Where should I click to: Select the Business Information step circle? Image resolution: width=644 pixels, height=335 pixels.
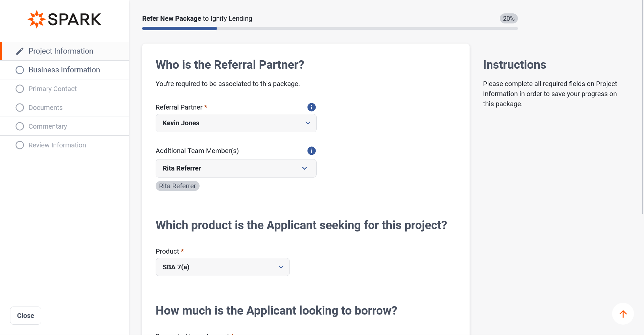(x=20, y=70)
